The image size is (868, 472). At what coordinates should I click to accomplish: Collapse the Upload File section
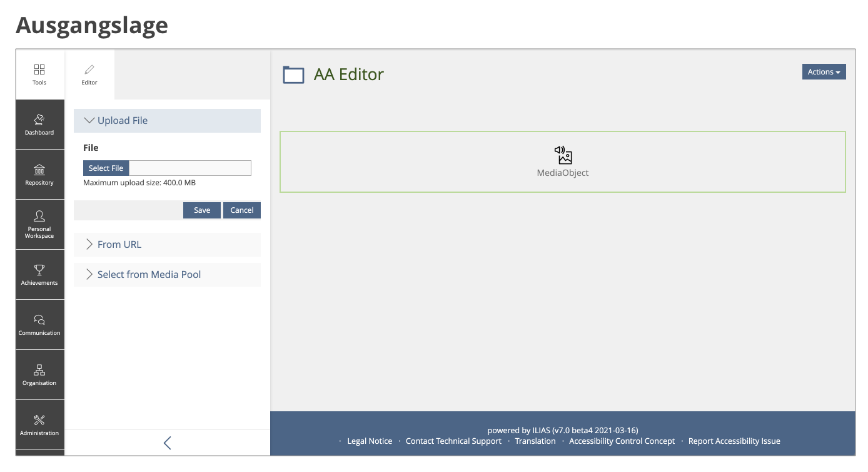point(167,121)
